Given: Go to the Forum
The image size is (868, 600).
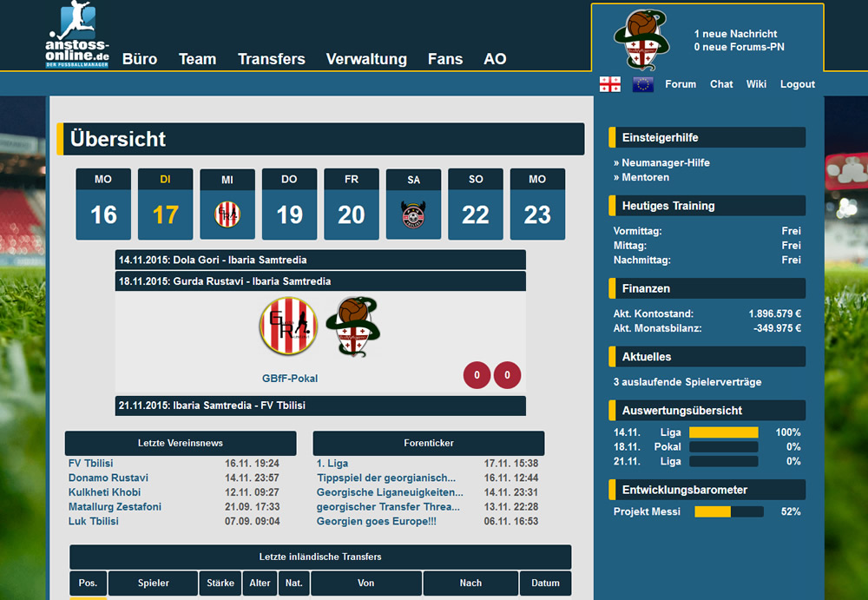Looking at the screenshot, I should tap(681, 84).
